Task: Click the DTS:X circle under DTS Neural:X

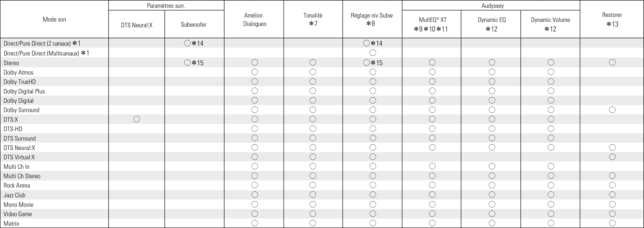Action: coord(136,119)
